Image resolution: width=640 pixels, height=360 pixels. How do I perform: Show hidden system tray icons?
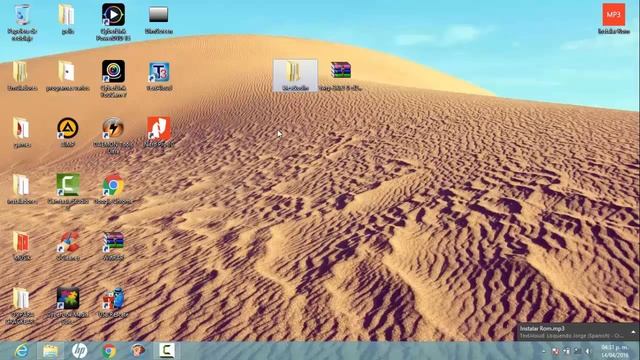tap(544, 351)
